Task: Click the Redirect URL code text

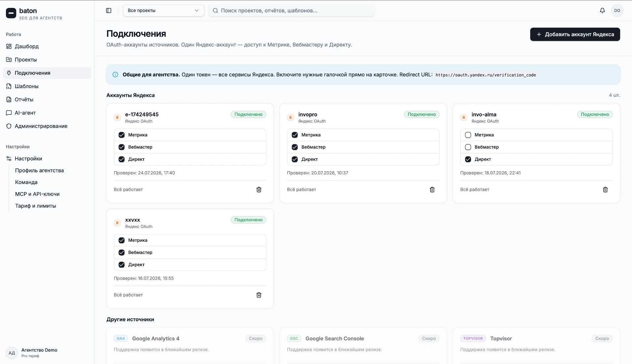Action: click(486, 75)
